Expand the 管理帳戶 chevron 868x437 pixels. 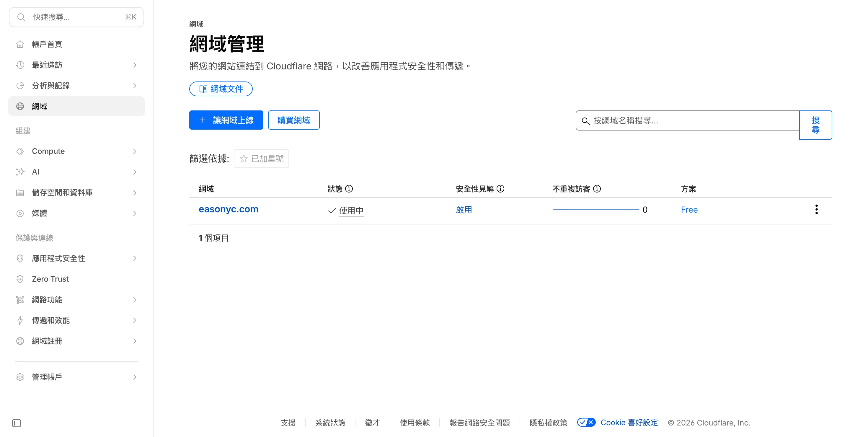pyautogui.click(x=134, y=377)
